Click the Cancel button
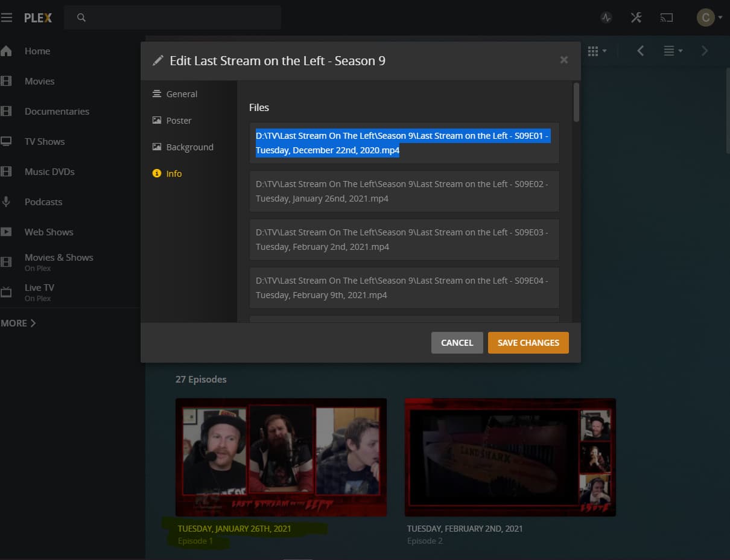 click(457, 343)
